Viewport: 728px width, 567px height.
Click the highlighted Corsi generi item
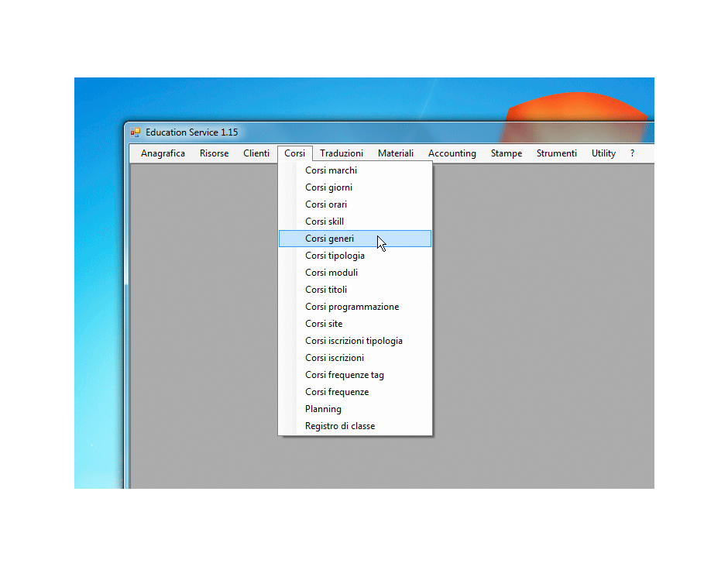point(355,239)
